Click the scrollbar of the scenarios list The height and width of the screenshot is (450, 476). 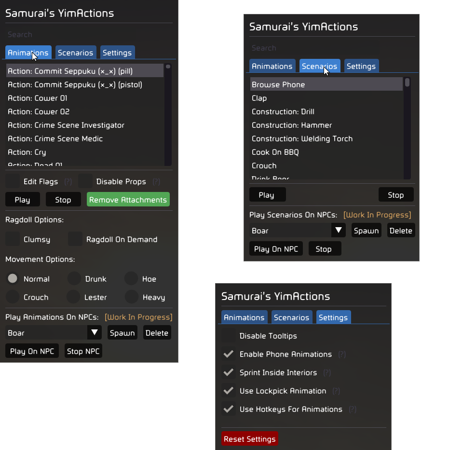(x=408, y=128)
